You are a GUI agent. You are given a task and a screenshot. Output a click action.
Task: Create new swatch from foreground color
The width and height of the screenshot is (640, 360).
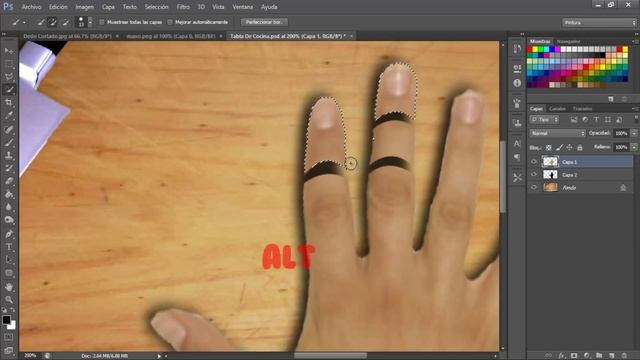(611, 99)
